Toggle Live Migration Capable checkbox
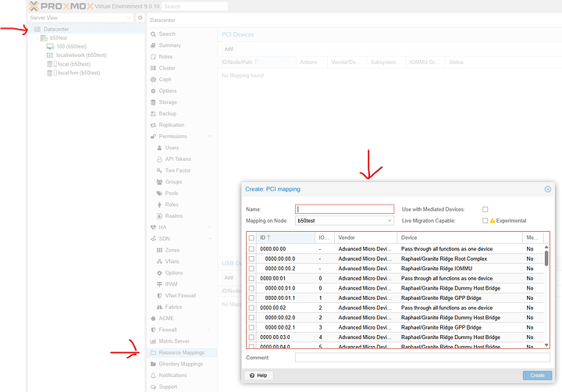This screenshot has height=392, width=562. point(486,221)
